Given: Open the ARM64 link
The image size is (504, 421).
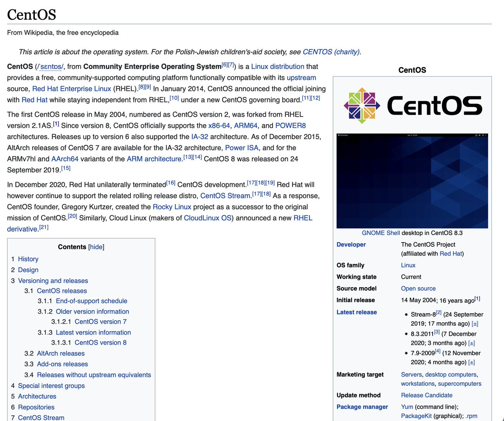Looking at the screenshot, I should tap(245, 126).
